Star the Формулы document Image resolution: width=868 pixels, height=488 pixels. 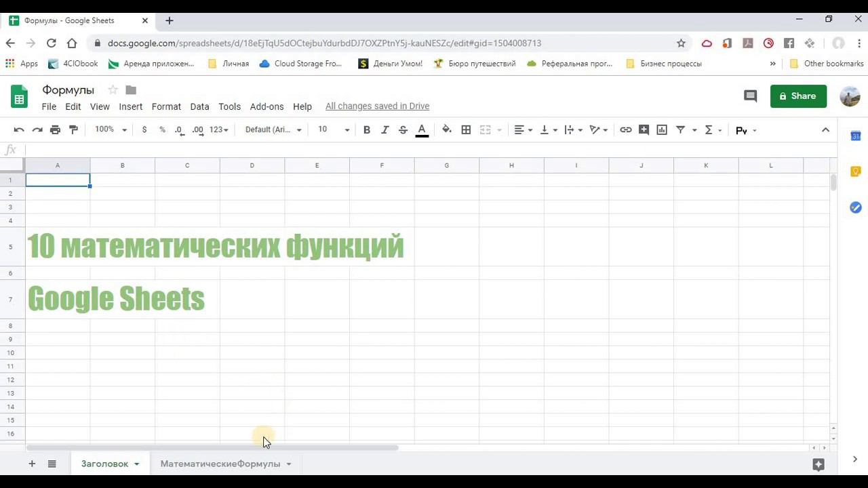coord(113,90)
